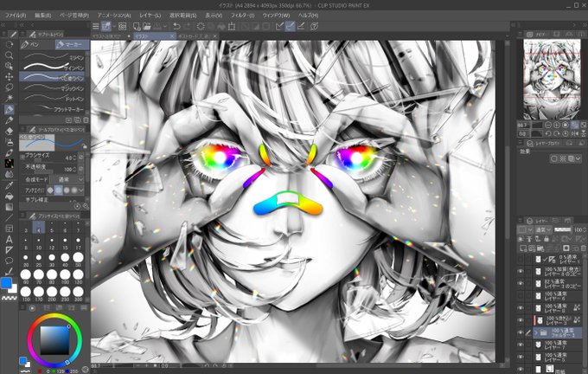Click the Open file folder icon
588x374 pixels.
tap(147, 26)
